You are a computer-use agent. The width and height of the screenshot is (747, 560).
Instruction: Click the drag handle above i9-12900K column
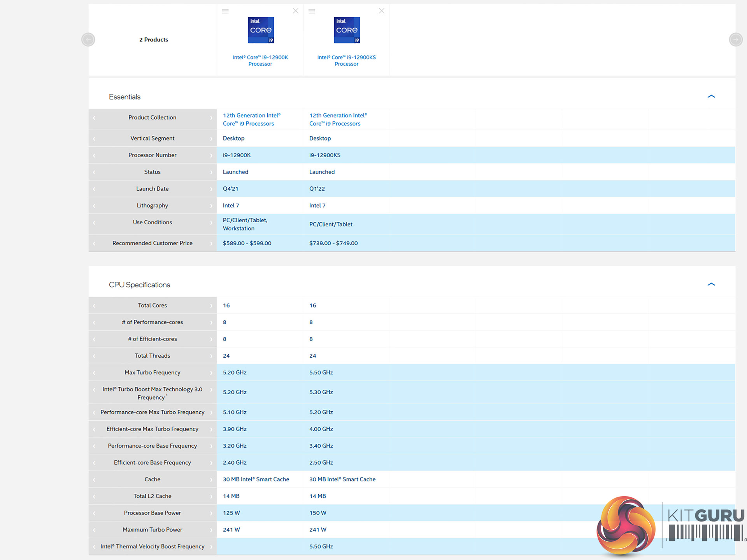pos(225,11)
